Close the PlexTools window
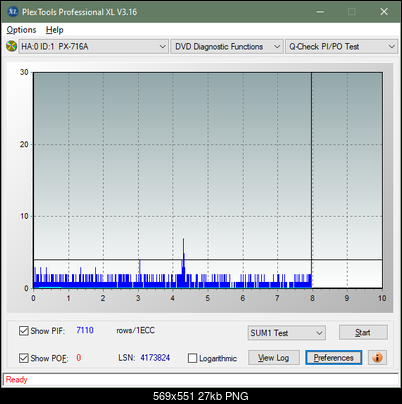 coord(384,12)
